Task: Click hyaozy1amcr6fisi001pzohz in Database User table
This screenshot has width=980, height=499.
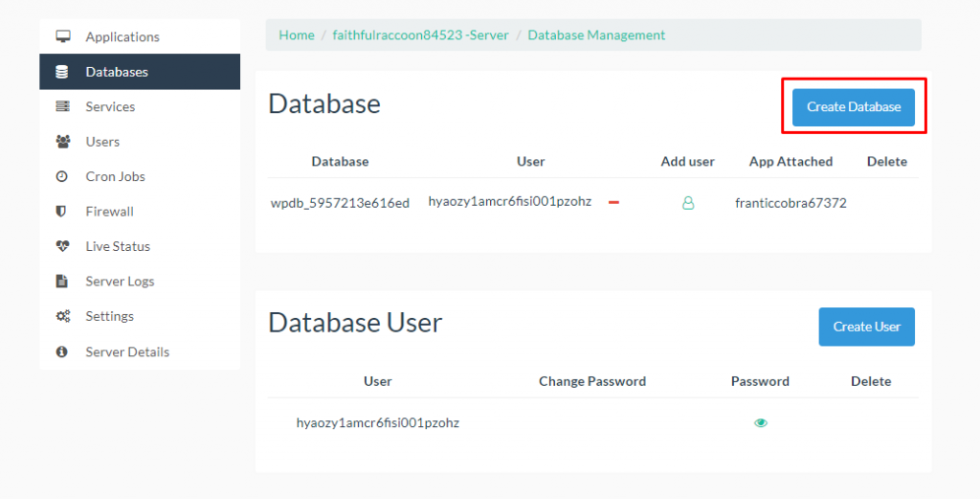Action: [377, 423]
